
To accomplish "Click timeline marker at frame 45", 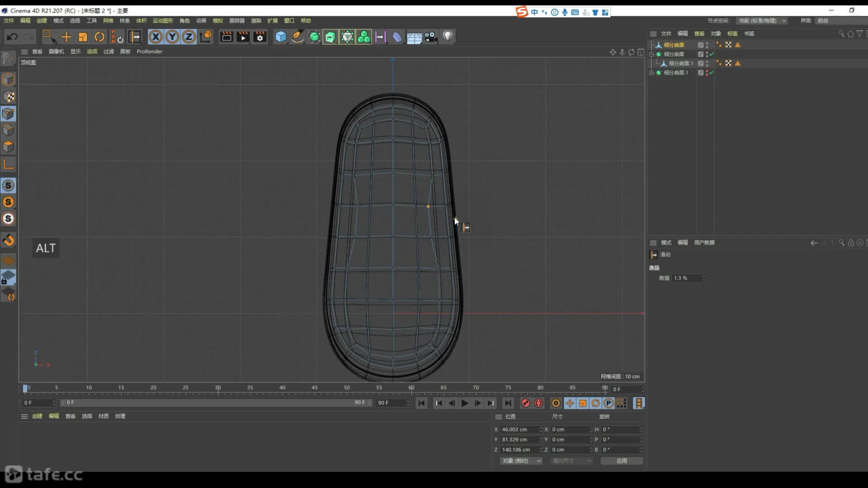I will tap(315, 388).
